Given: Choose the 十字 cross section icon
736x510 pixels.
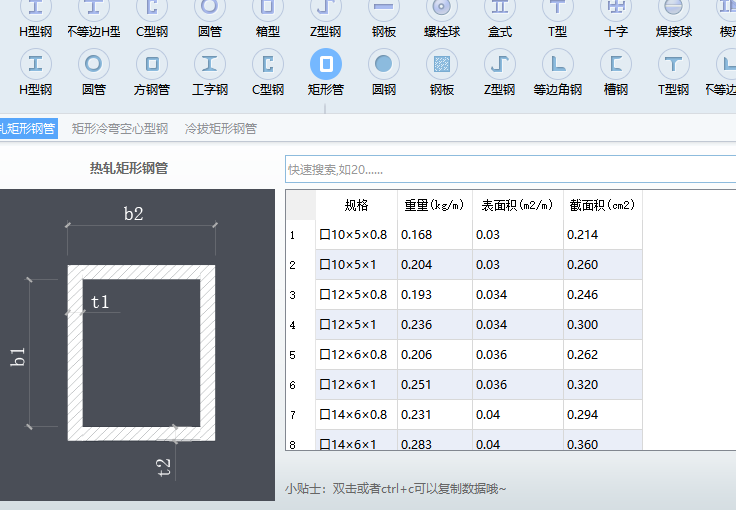Looking at the screenshot, I should coord(616,8).
